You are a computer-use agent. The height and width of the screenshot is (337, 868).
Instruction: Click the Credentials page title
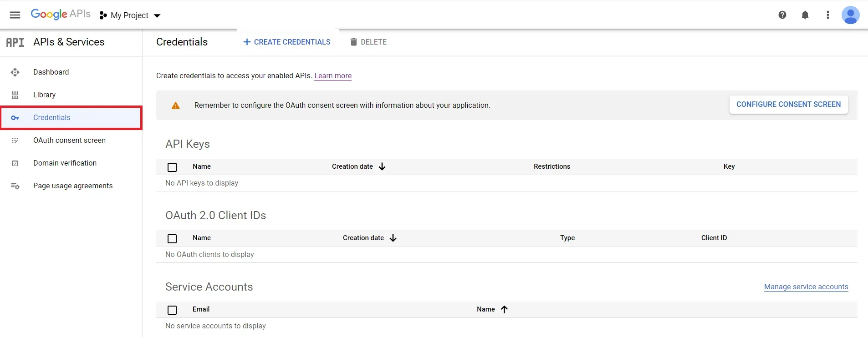(x=182, y=42)
